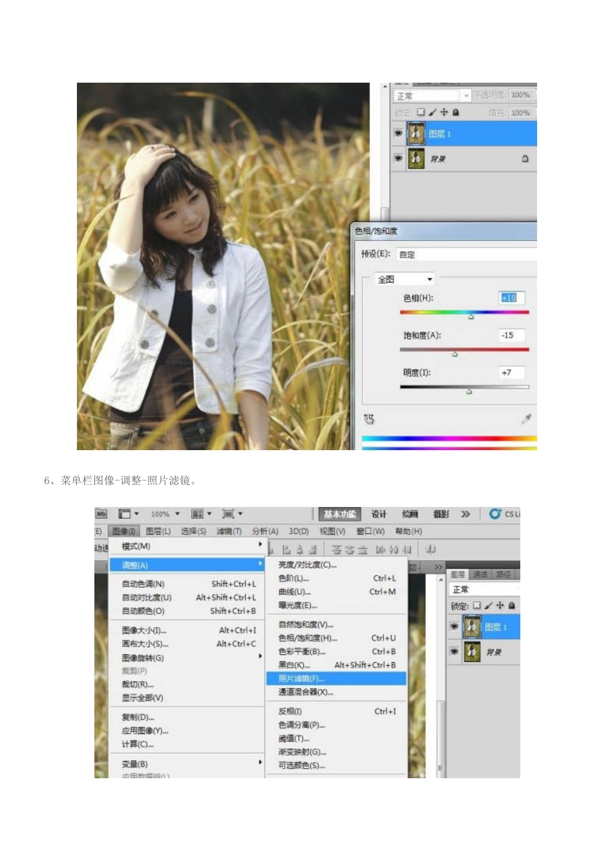The image size is (614, 868).
Task: Select the 调整(A) menu entry
Action: coord(187,565)
